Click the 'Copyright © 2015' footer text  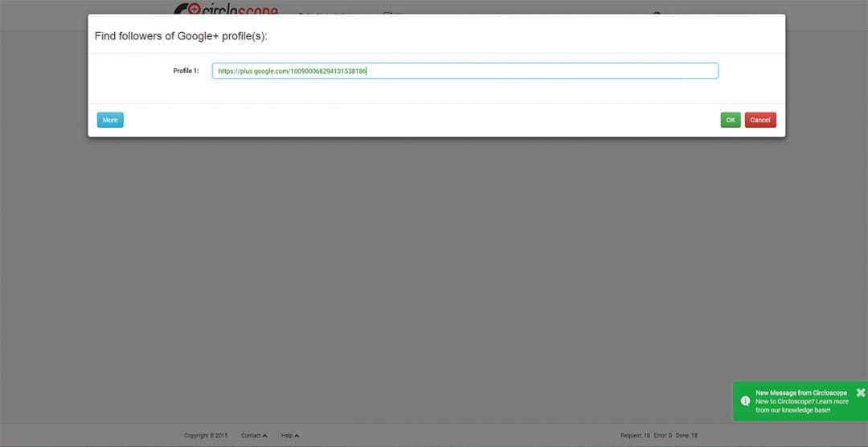pos(206,436)
